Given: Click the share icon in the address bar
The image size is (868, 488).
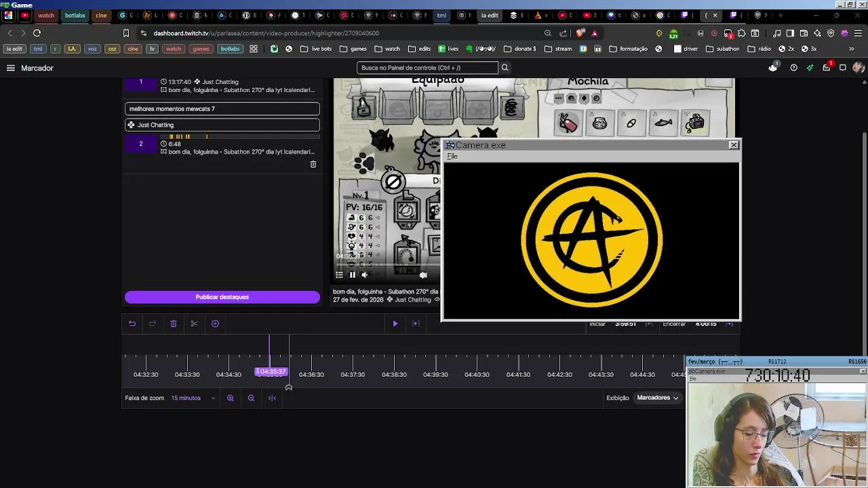Looking at the screenshot, I should point(564,33).
